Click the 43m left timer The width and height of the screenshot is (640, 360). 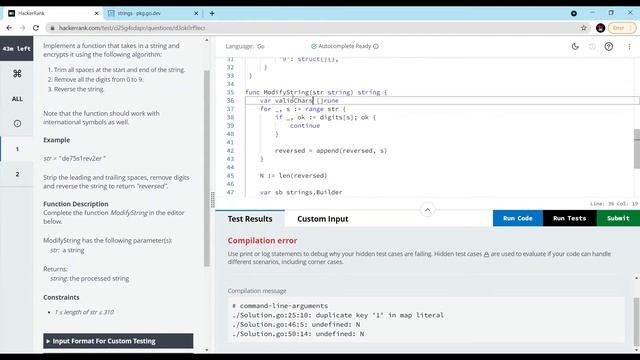tap(17, 49)
